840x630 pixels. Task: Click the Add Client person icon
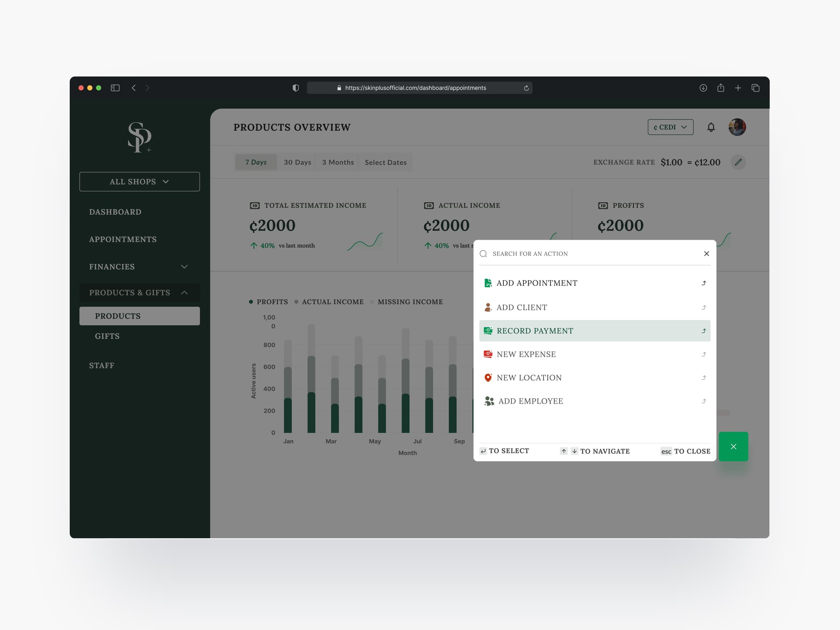click(x=488, y=307)
